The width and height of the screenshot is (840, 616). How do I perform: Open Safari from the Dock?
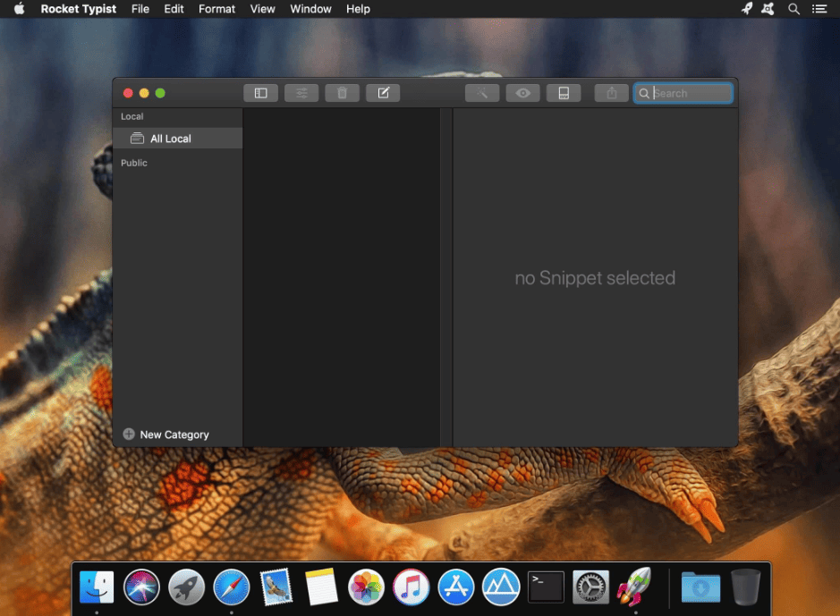(232, 587)
